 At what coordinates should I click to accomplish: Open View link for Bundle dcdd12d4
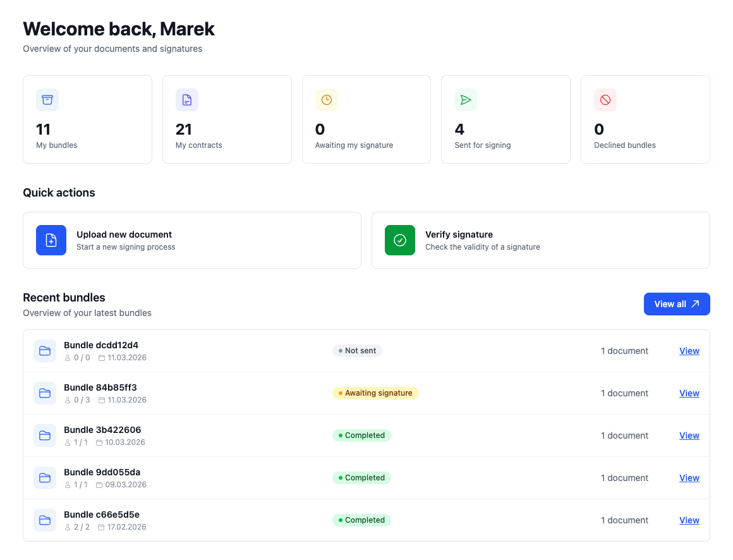click(689, 351)
